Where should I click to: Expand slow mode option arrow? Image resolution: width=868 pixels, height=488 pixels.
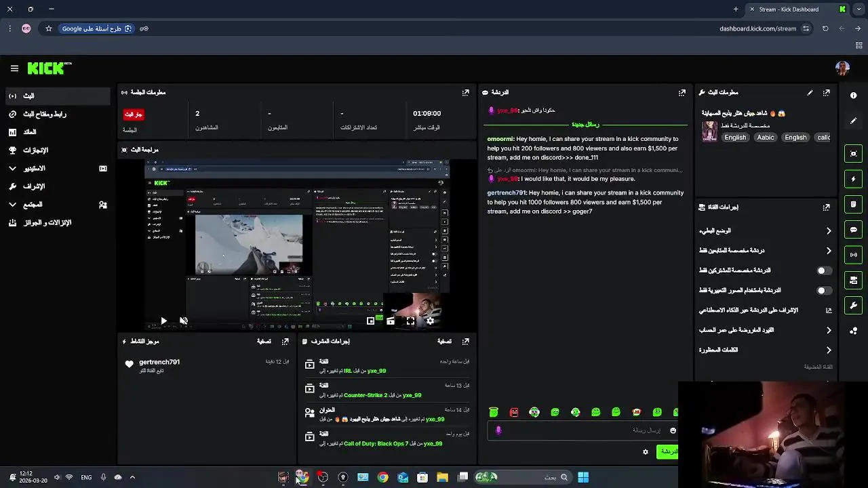coord(829,231)
